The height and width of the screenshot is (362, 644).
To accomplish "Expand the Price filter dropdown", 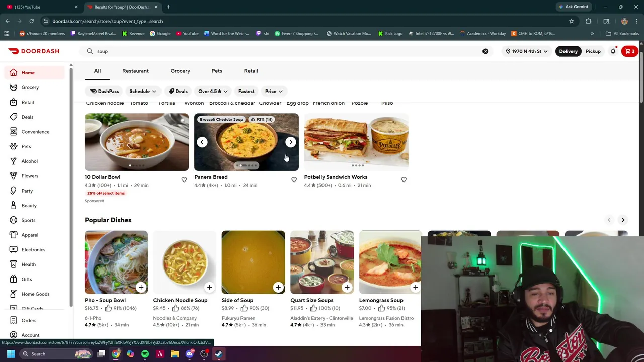I will [x=274, y=92].
